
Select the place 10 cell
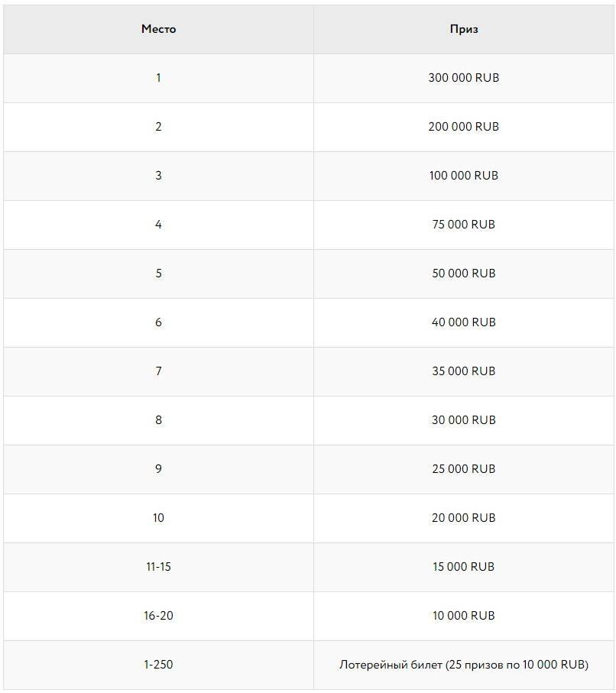click(158, 518)
